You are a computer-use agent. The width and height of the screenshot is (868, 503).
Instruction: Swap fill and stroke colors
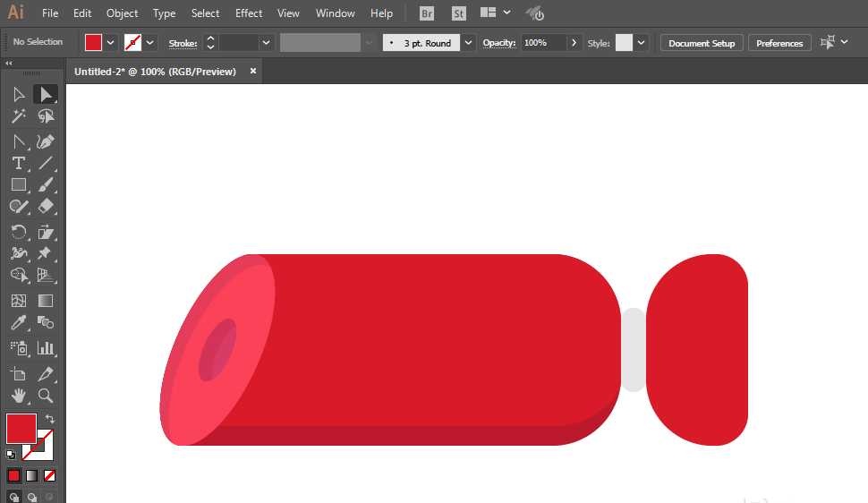(x=50, y=419)
